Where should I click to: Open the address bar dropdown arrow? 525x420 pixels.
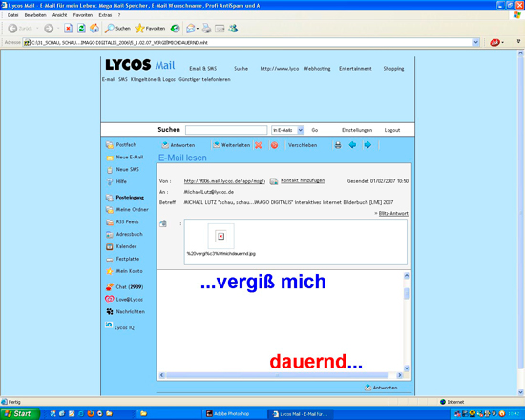coord(475,42)
